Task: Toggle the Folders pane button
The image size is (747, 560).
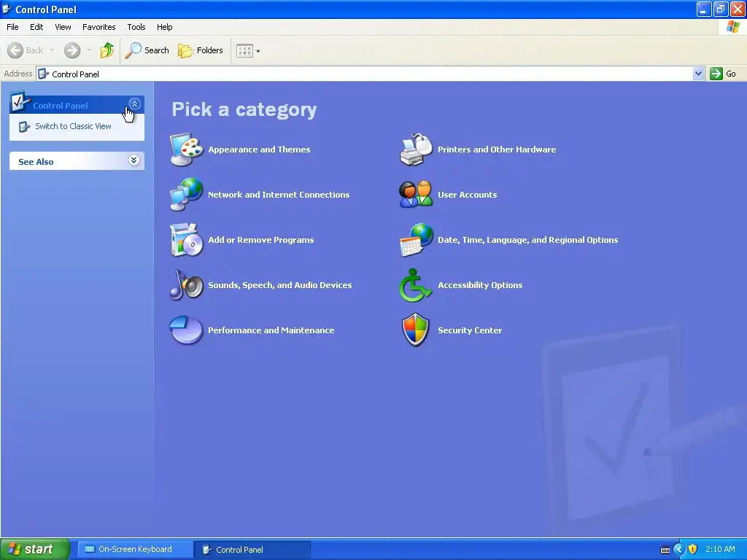Action: coord(201,50)
